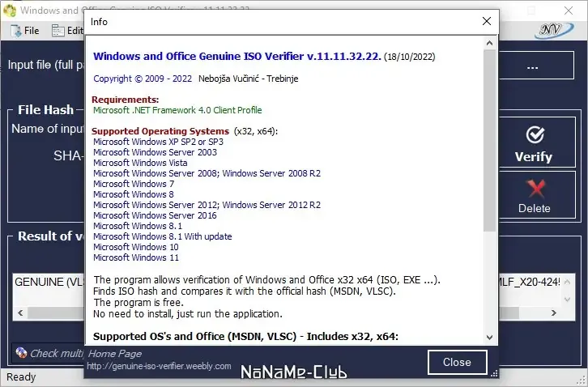Click the Verify checkmark icon
This screenshot has width=588, height=387.
coord(535,134)
